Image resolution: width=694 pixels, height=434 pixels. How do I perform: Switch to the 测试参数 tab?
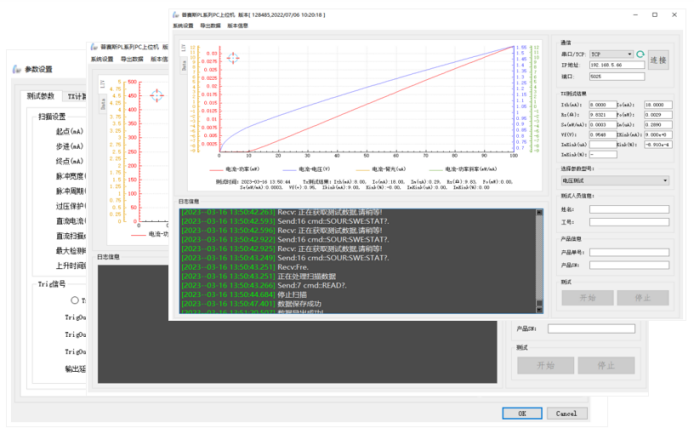coord(40,96)
